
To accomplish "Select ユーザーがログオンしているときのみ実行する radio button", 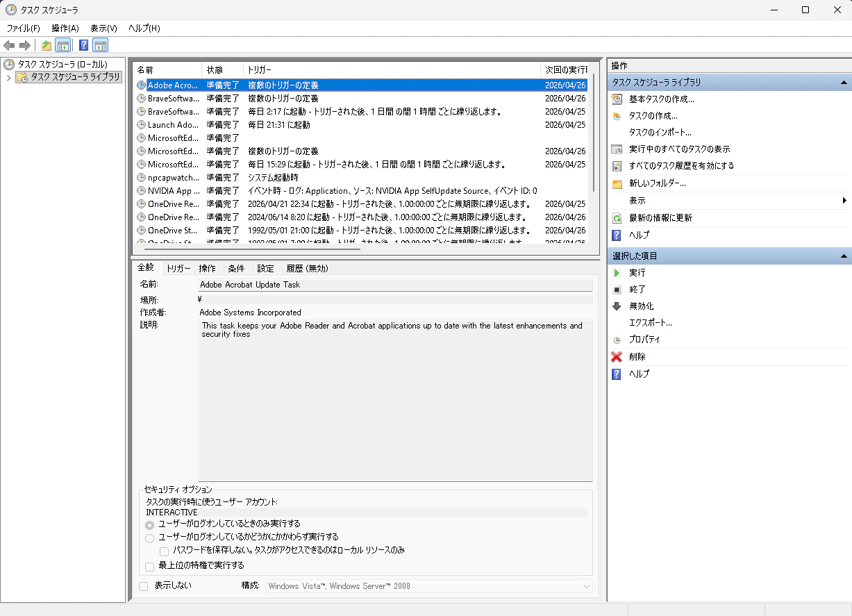I will (150, 524).
